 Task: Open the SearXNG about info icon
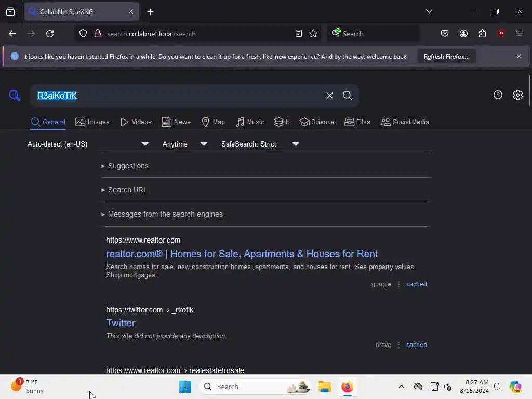(498, 95)
